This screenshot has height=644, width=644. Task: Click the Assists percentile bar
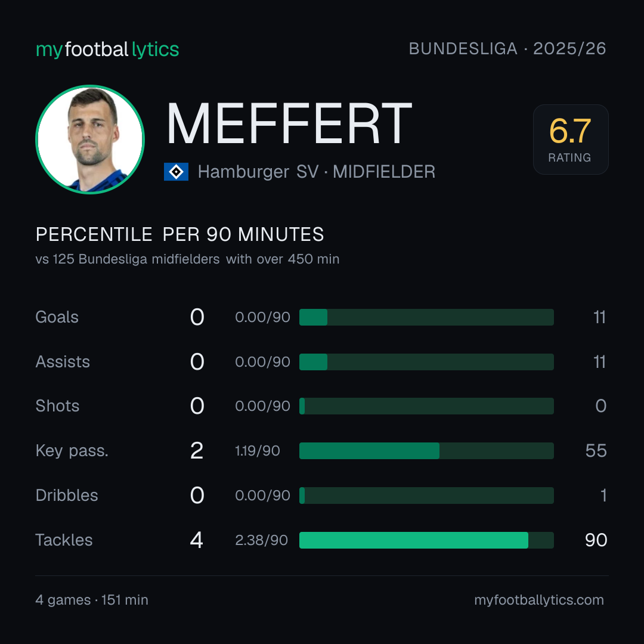(x=426, y=362)
